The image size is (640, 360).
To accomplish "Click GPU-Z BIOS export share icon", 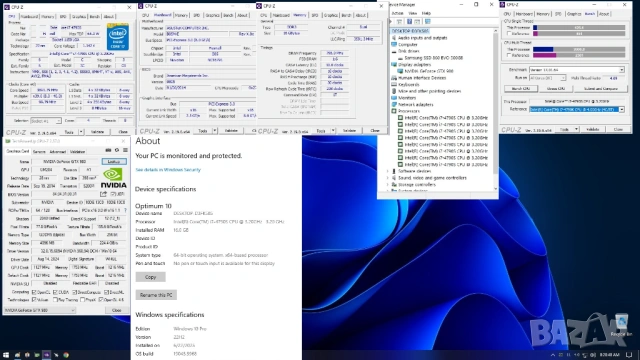I will (x=103, y=194).
